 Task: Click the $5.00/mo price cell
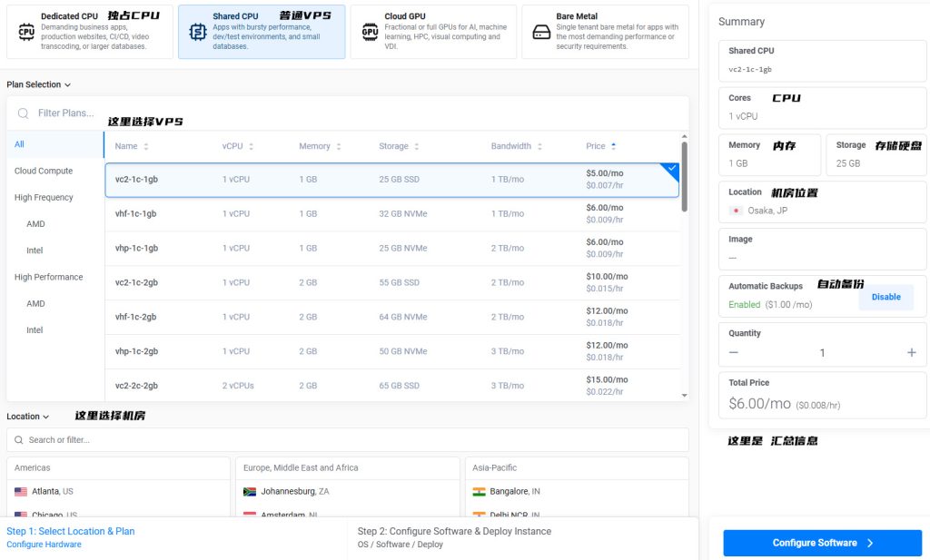coord(604,173)
